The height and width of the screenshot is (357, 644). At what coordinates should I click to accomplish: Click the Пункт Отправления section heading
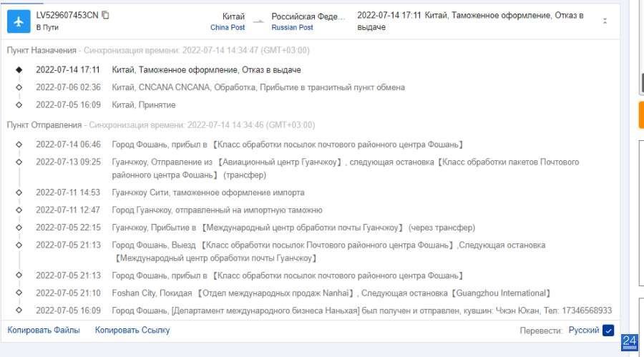pos(44,125)
